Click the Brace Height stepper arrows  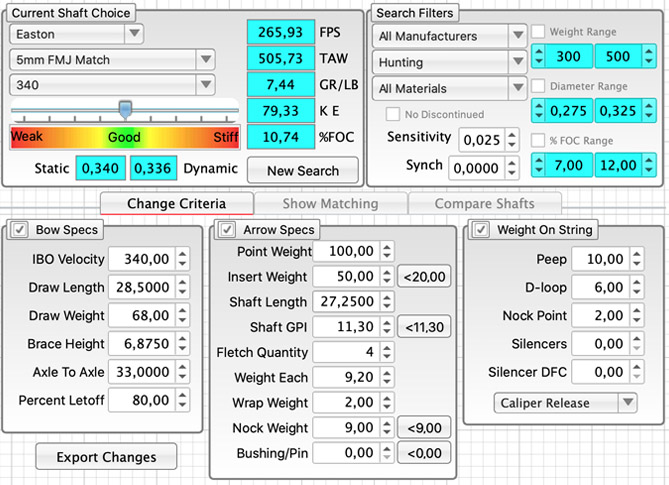(182, 343)
